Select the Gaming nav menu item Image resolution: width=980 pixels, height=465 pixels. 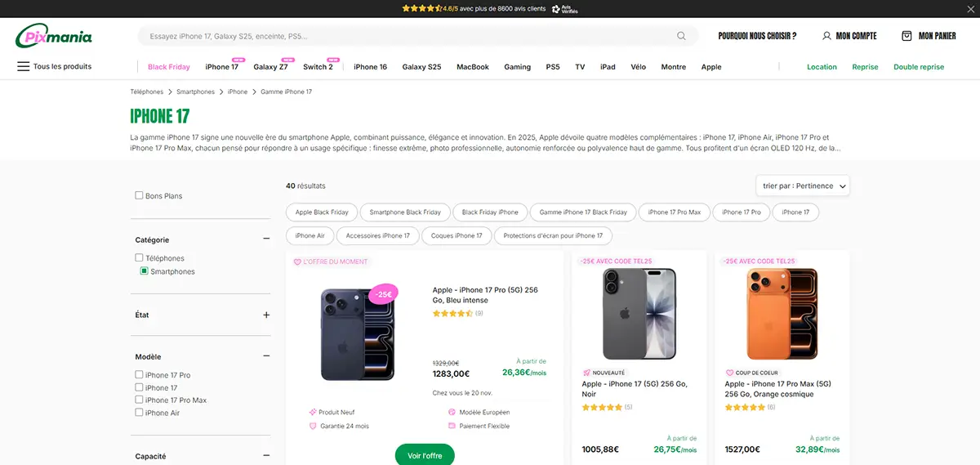click(x=517, y=67)
